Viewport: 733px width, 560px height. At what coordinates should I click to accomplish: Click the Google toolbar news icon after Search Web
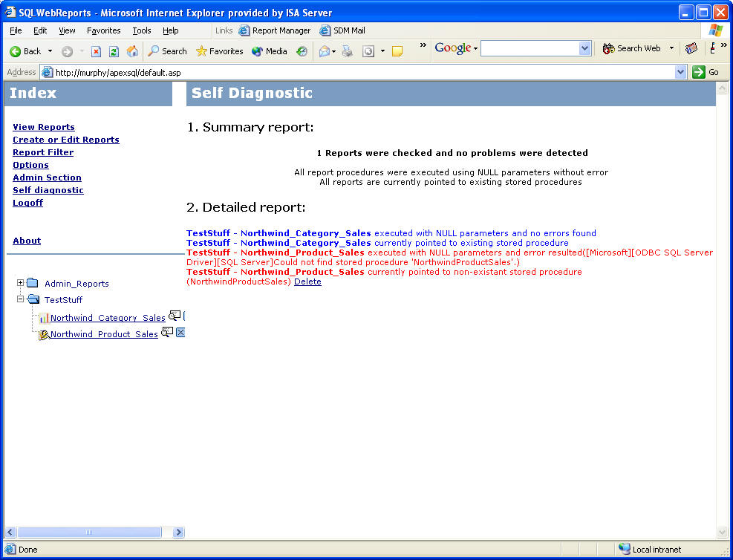click(691, 48)
